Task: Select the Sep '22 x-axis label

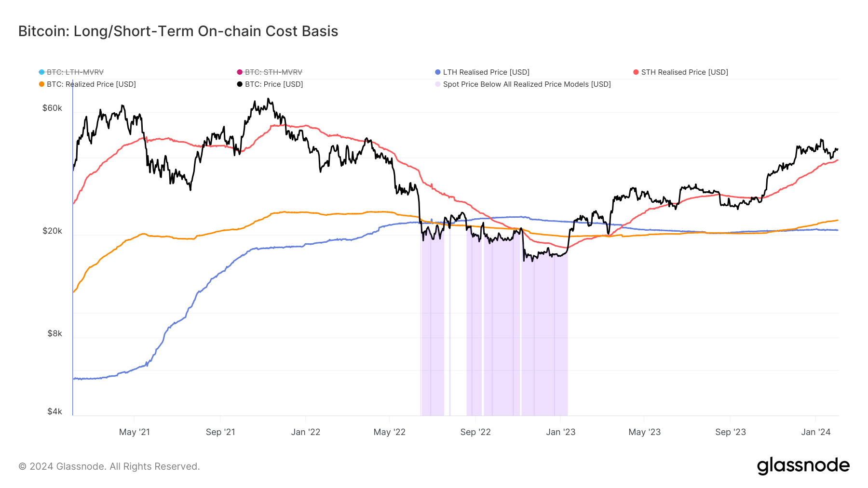Action: pyautogui.click(x=475, y=432)
